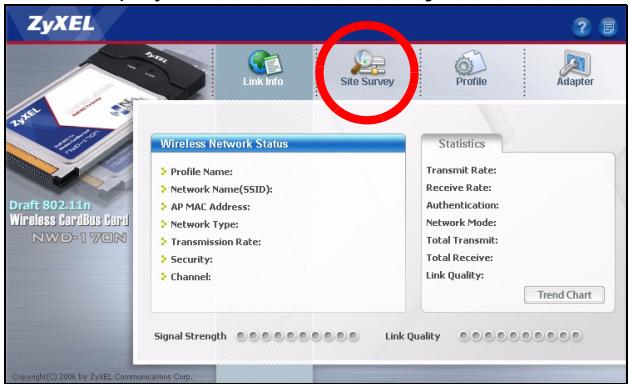Click the Transmit Rate statistic
The height and width of the screenshot is (384, 629).
coord(461,170)
